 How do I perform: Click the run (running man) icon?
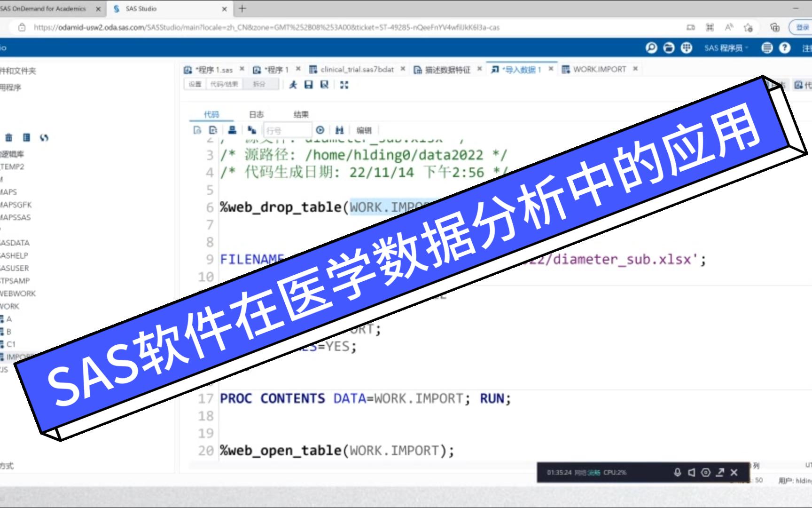click(293, 85)
